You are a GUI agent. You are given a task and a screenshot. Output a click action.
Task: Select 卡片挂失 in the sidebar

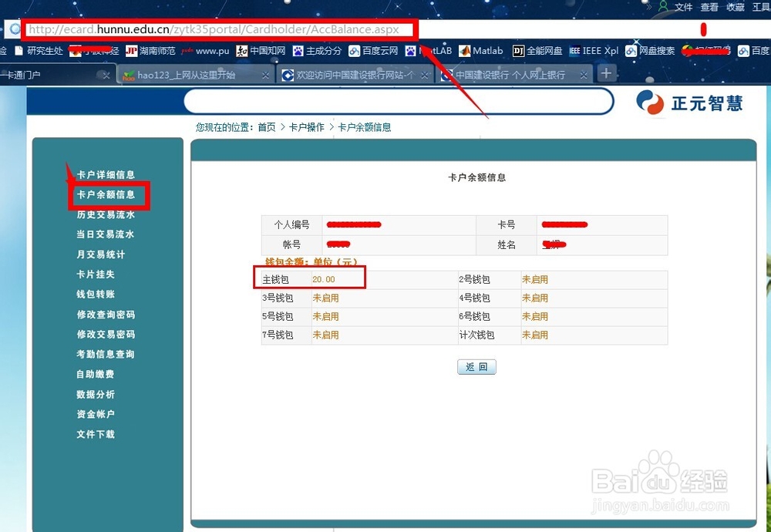coord(95,274)
